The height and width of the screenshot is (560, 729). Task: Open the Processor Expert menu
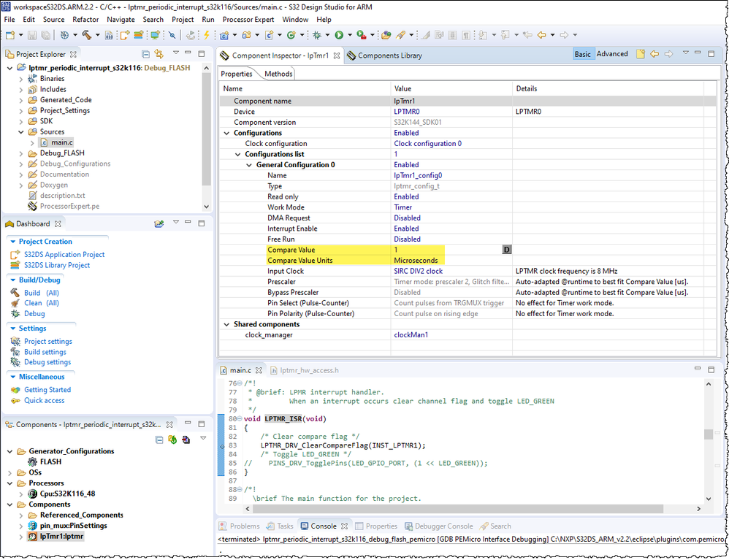(248, 19)
